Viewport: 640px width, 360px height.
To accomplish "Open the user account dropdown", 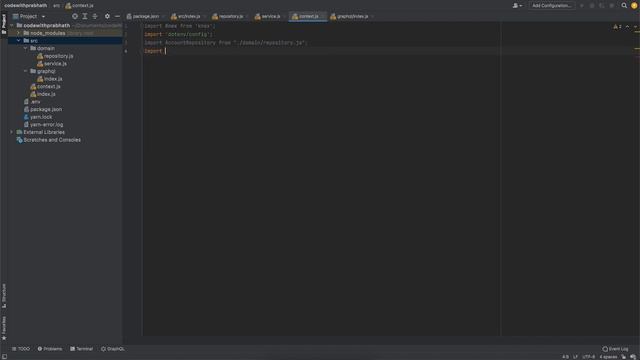I will coord(517,6).
